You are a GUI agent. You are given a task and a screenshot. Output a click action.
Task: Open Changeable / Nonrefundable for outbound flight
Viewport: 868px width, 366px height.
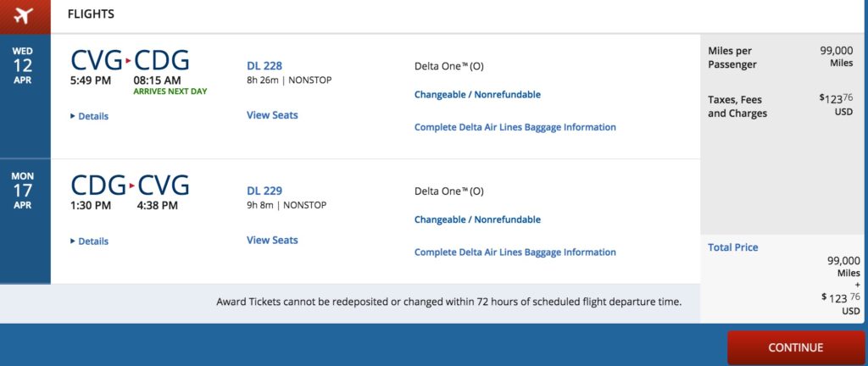point(477,95)
